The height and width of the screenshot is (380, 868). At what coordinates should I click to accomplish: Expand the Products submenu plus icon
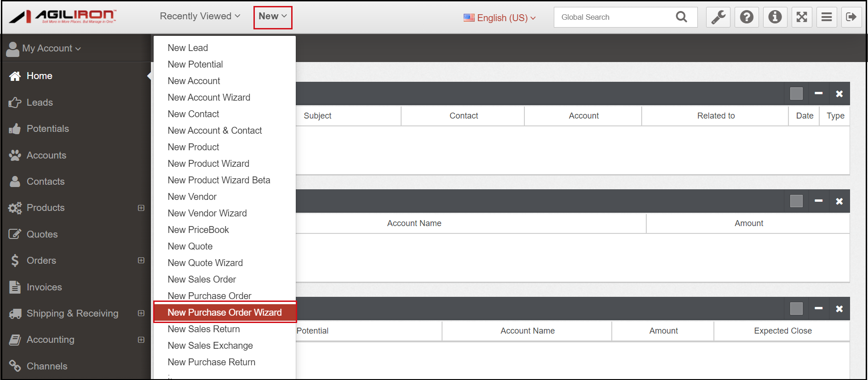[x=141, y=208]
